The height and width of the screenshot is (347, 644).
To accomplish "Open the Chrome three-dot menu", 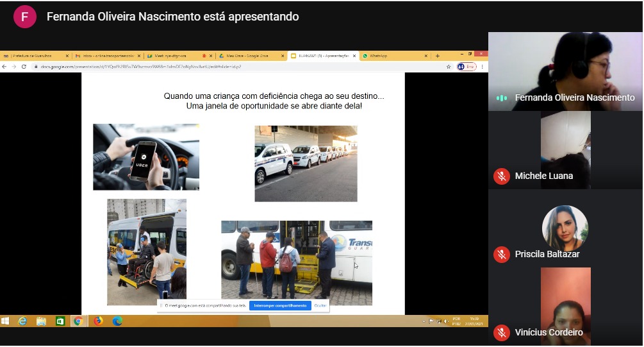I will 483,67.
